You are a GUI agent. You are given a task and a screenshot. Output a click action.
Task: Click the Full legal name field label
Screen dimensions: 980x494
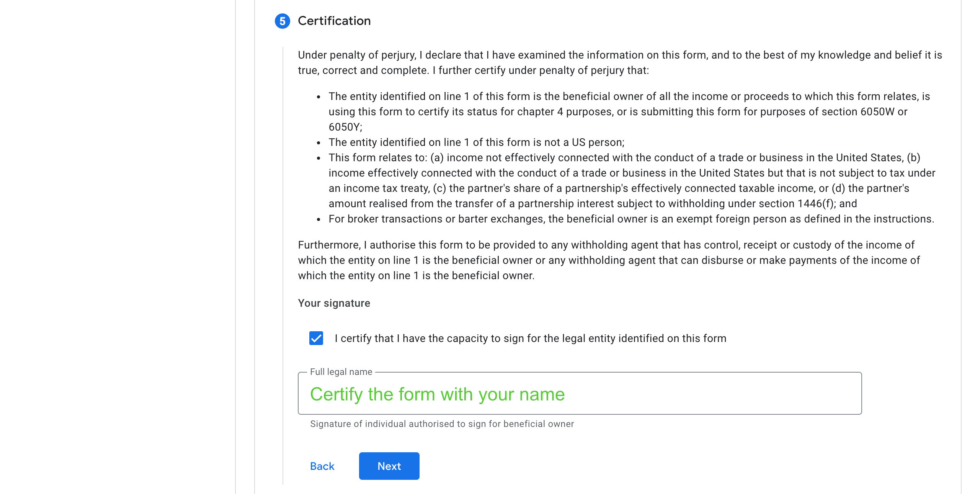[x=341, y=371]
